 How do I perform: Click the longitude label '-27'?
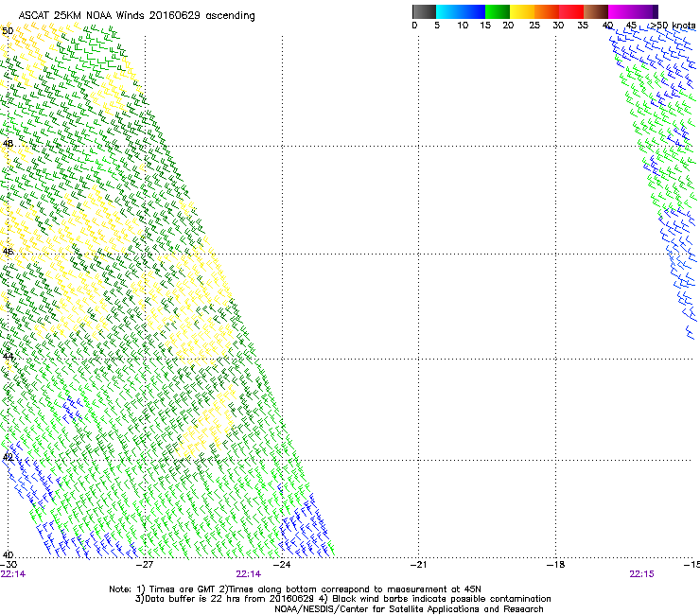coord(145,565)
